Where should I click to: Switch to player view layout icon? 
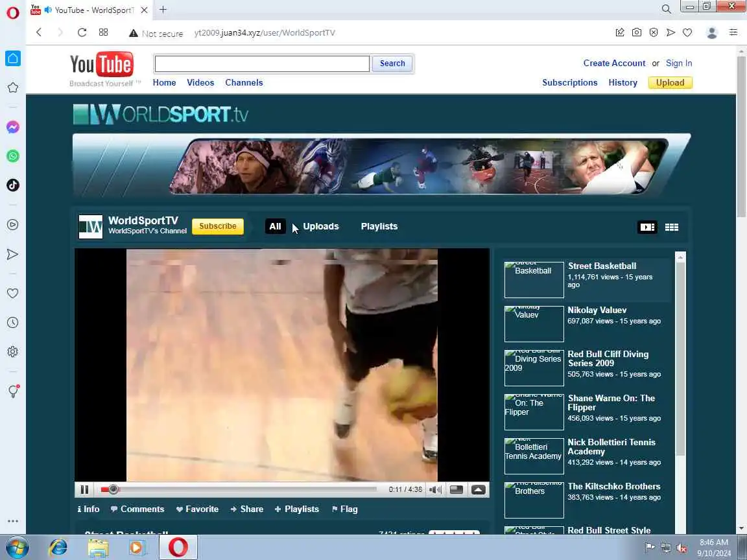(x=647, y=227)
